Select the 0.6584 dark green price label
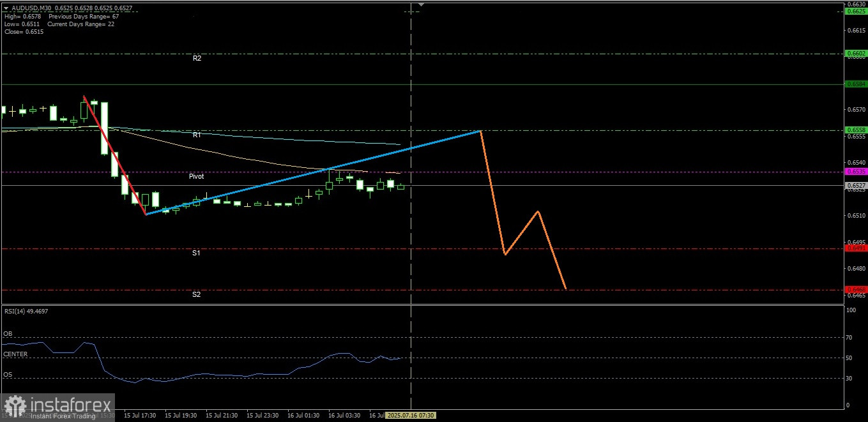Viewport: 868px width, 422px height. click(x=856, y=84)
